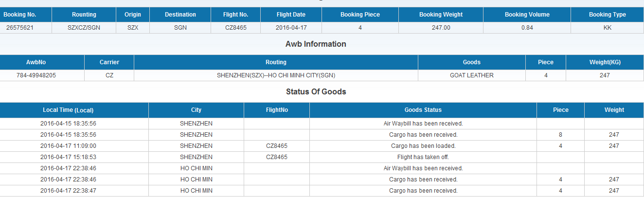Select the piece count 8 cell
This screenshot has height=198, width=644.
click(x=561, y=135)
